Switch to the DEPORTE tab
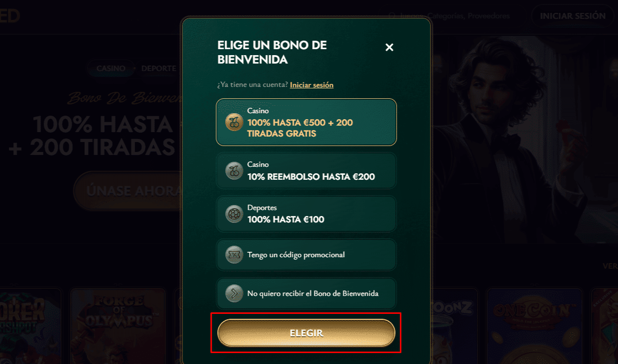This screenshot has width=618, height=364. point(159,68)
